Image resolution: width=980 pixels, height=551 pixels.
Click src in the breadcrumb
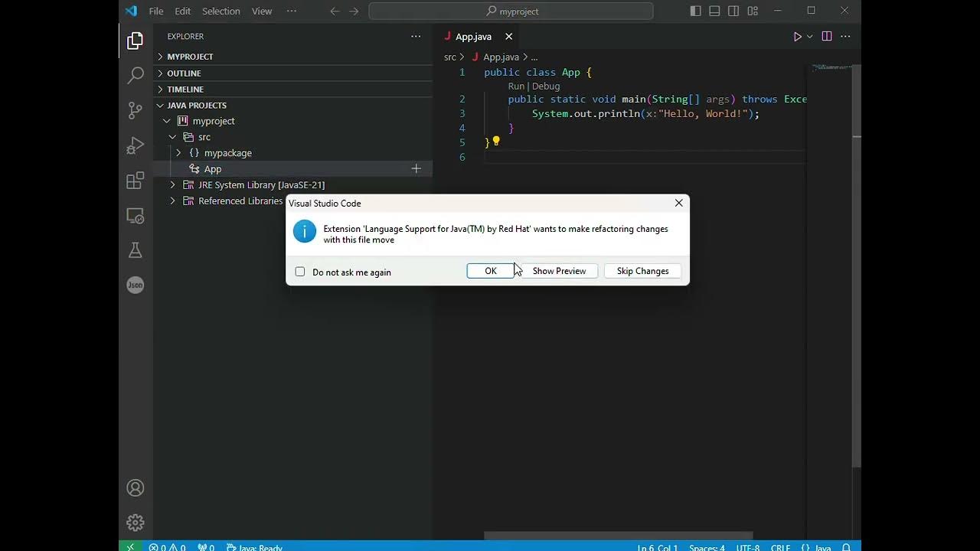click(x=450, y=57)
